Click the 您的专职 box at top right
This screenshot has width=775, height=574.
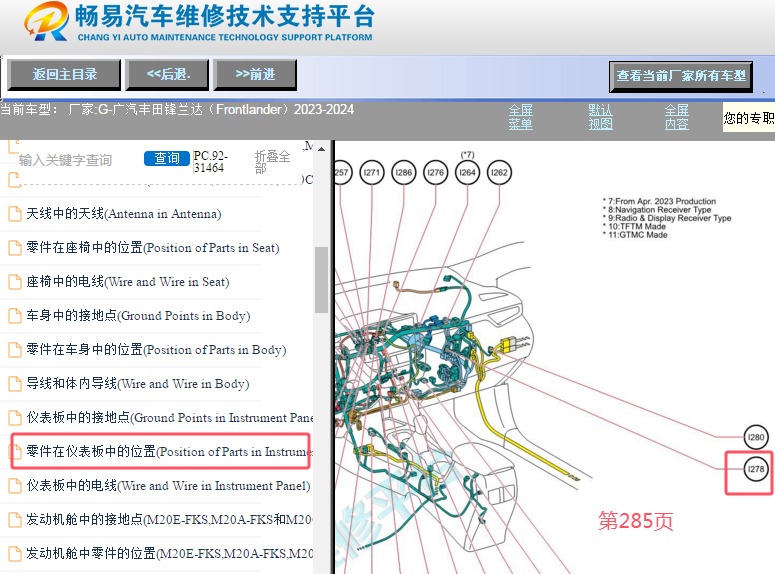click(748, 118)
